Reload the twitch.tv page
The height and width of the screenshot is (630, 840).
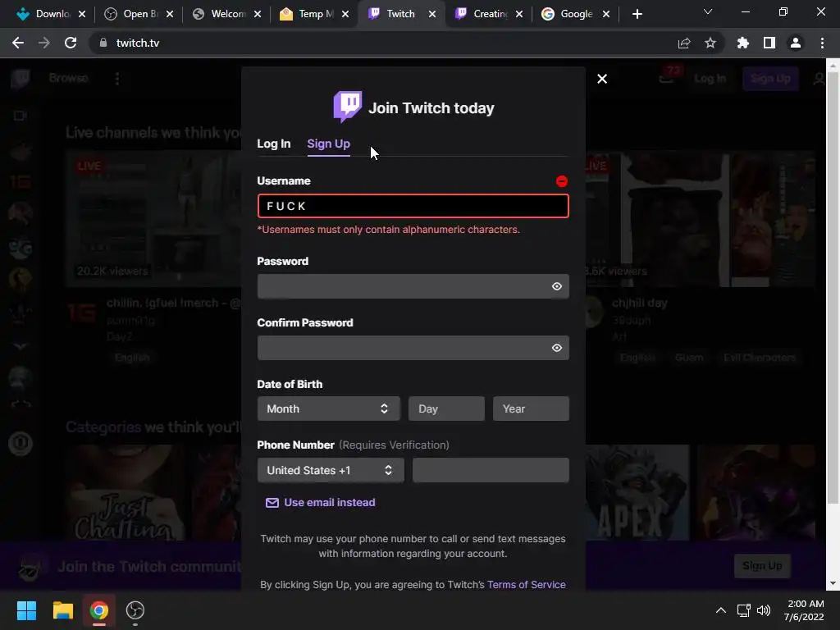(71, 43)
